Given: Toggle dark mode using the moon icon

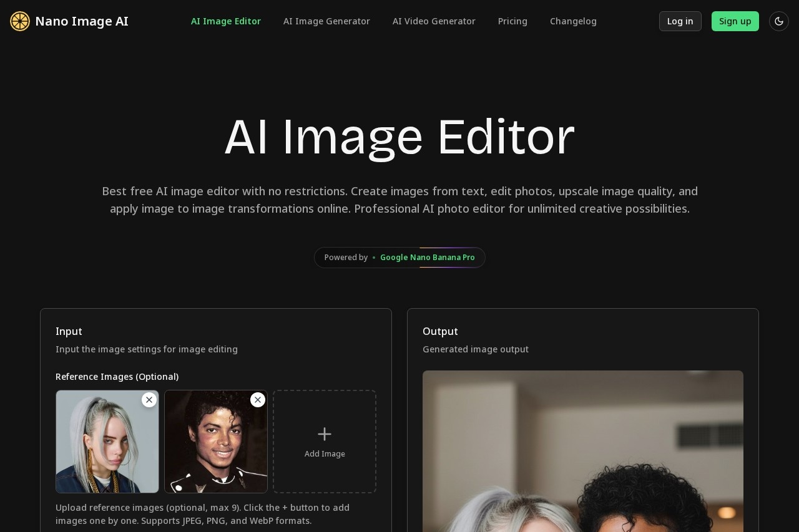Looking at the screenshot, I should [778, 21].
